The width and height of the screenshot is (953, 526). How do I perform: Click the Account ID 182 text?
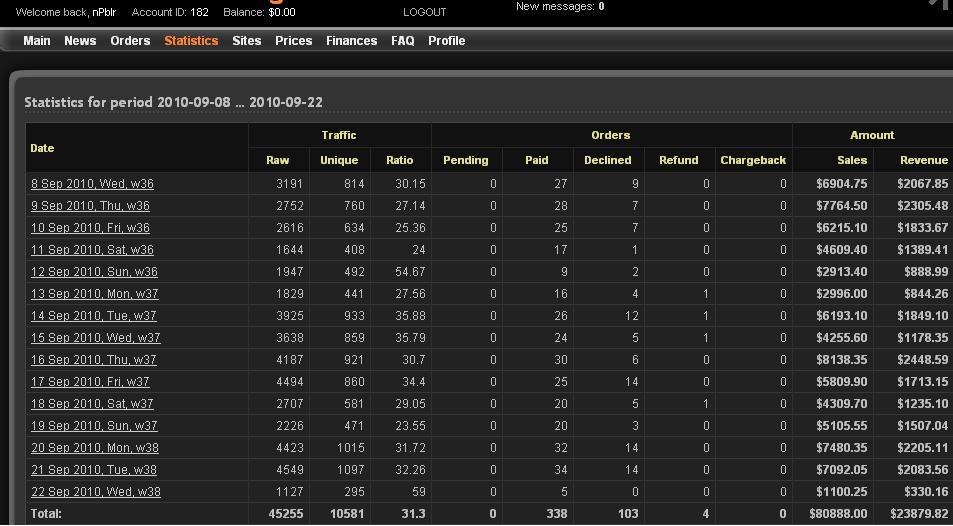pos(170,12)
